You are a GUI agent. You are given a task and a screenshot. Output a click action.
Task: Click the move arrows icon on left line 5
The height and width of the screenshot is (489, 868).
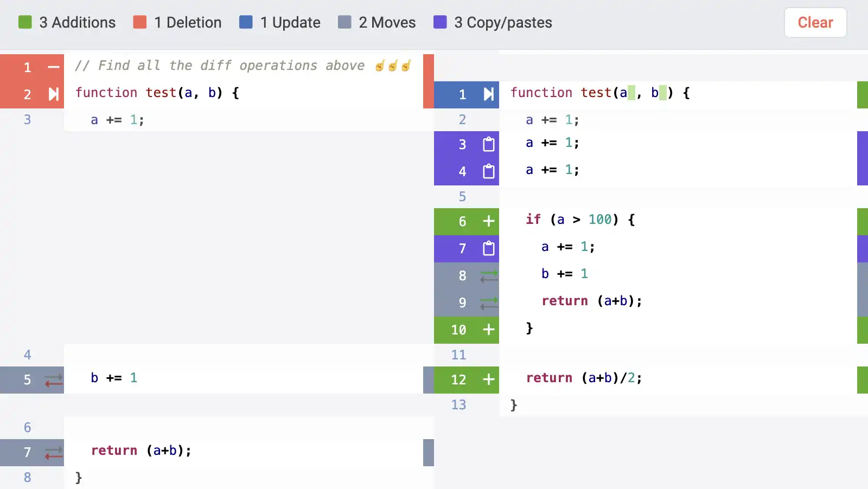pyautogui.click(x=53, y=381)
